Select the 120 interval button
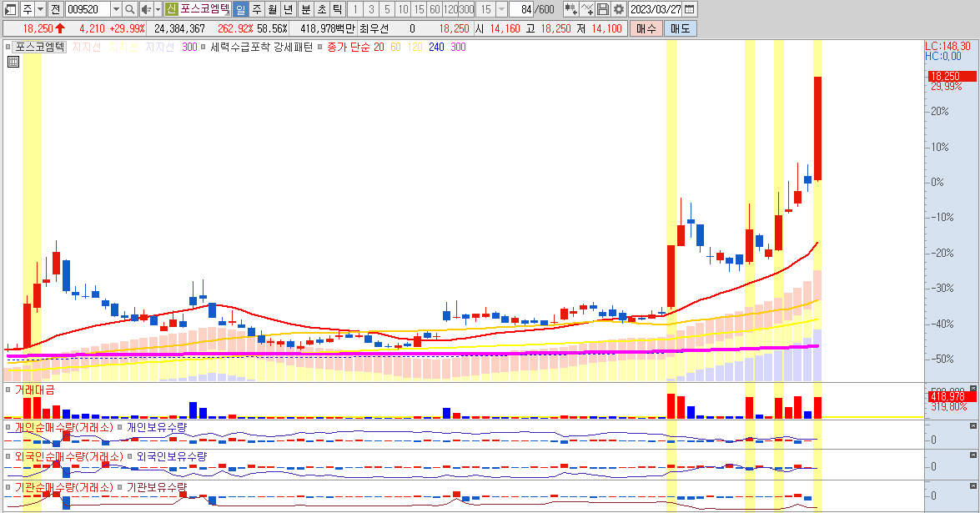Viewport: 980px width, 513px height. click(450, 9)
